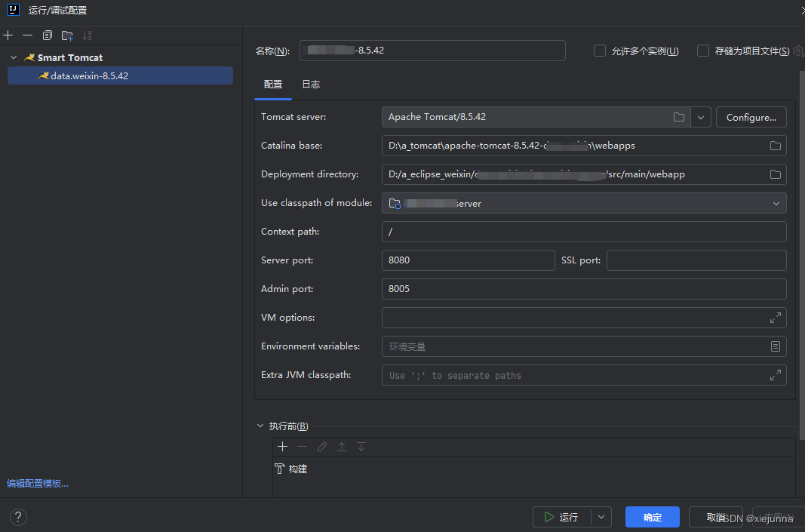This screenshot has height=532, width=805.
Task: Browse for Deployment directory folder
Action: tap(776, 174)
